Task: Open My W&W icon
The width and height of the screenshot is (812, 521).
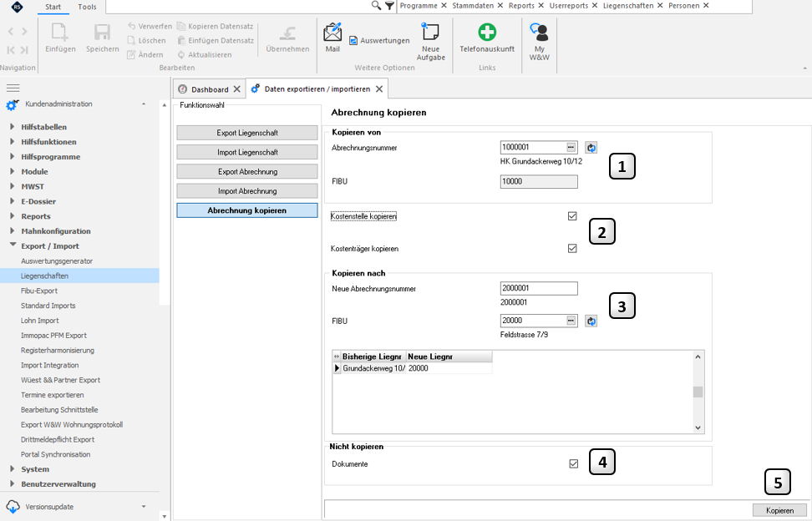Action: pyautogui.click(x=539, y=32)
